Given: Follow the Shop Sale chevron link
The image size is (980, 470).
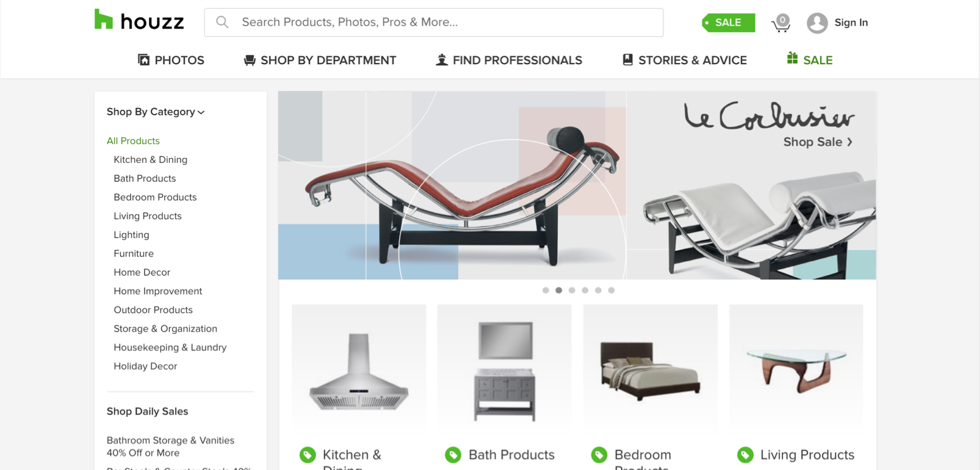Looking at the screenshot, I should tap(818, 142).
